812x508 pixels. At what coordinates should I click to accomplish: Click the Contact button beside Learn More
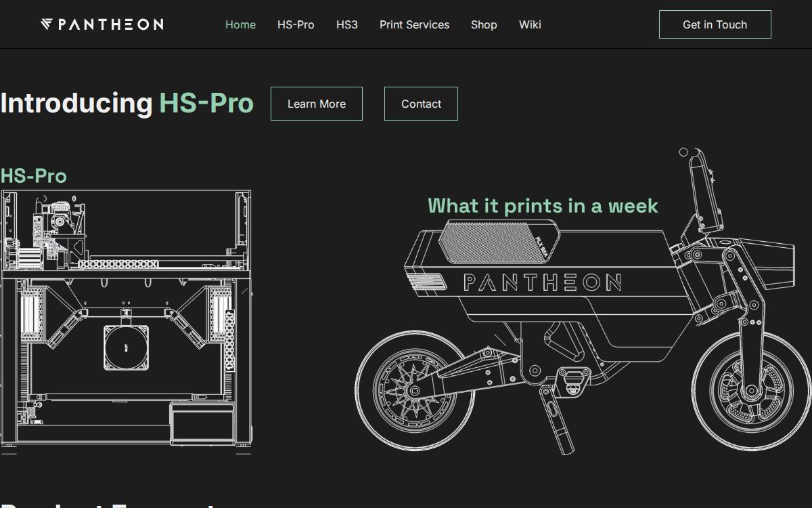(421, 104)
